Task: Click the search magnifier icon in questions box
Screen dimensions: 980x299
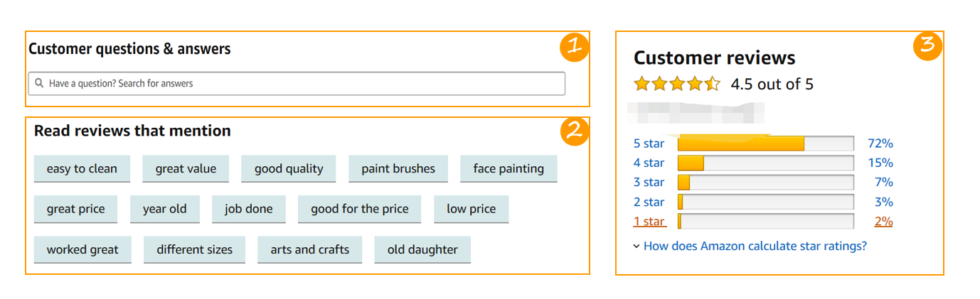Action: click(39, 83)
